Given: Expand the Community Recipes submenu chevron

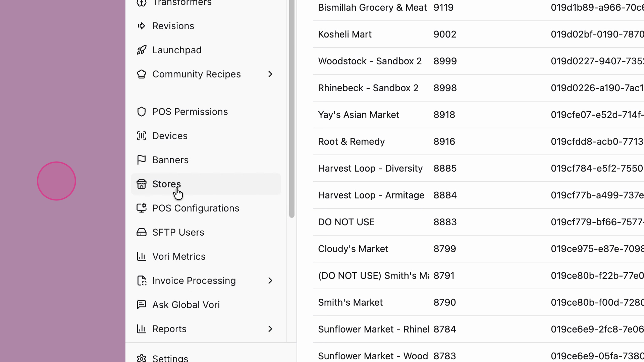Looking at the screenshot, I should (270, 74).
